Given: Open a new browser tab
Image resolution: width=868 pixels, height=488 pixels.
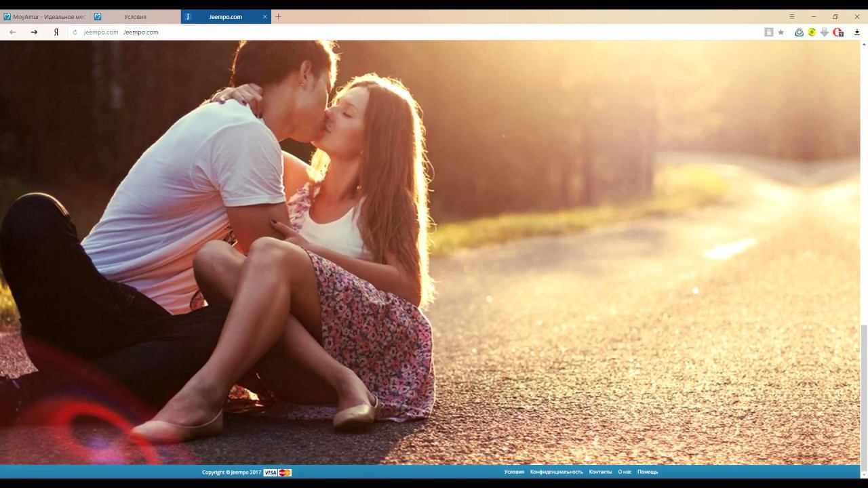Looking at the screenshot, I should click(x=278, y=17).
